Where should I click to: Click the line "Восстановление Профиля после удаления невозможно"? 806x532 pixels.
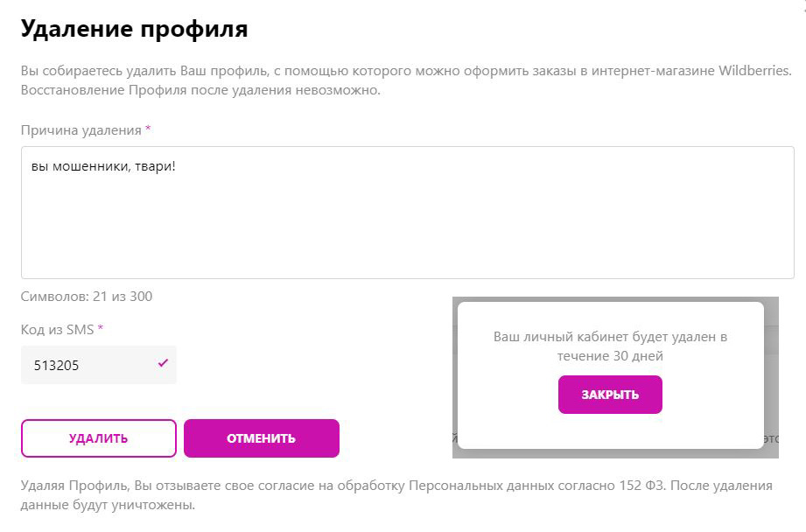coord(200,90)
